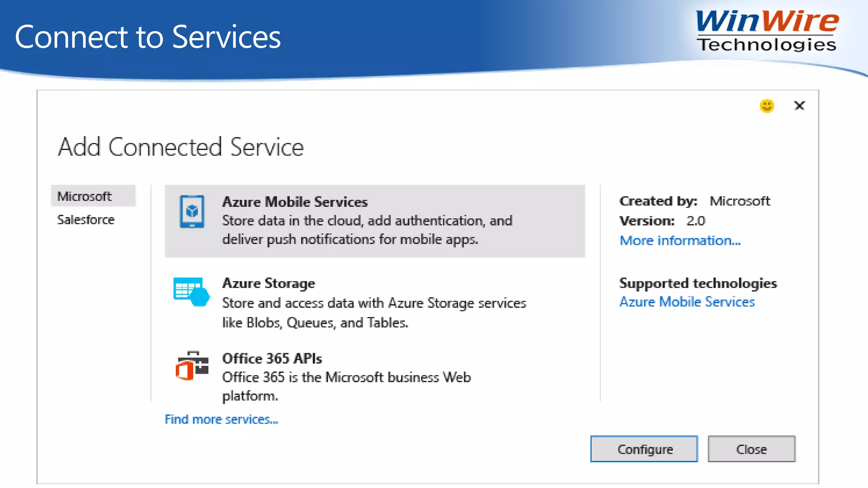
Task: Click the Configure button
Action: (x=644, y=449)
